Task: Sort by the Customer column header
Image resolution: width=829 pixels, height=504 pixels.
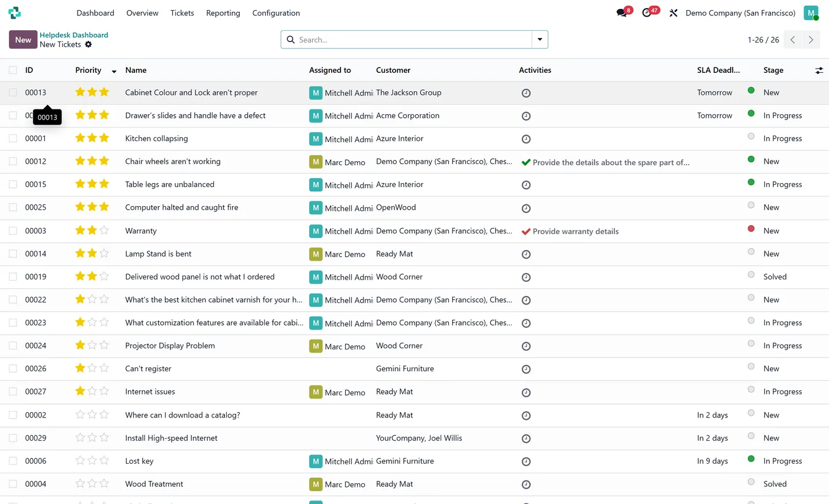Action: point(393,70)
